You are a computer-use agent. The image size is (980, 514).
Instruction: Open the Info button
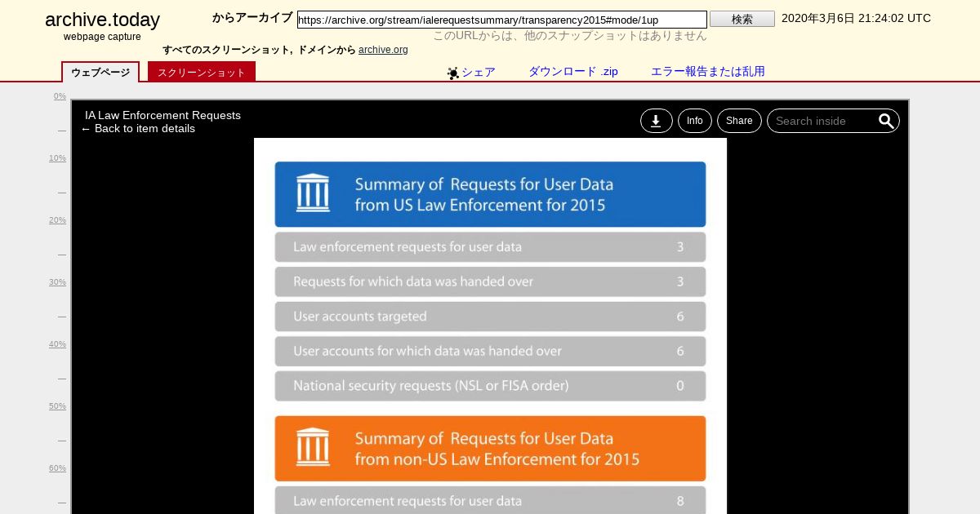click(695, 121)
